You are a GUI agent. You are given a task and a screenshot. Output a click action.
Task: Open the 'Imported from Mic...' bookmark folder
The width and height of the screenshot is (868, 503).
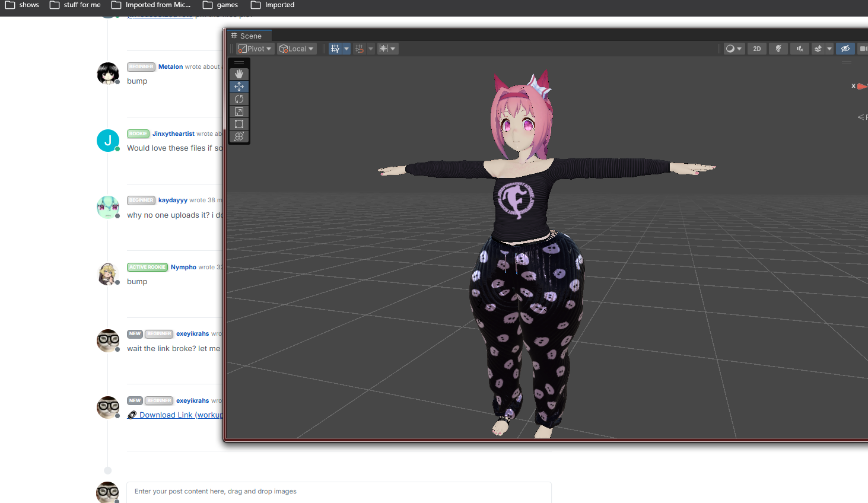151,5
